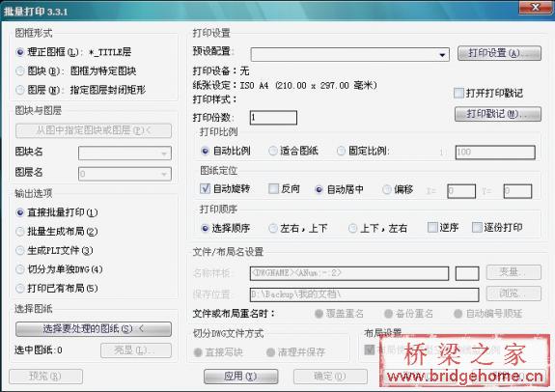The image size is (555, 392).
Task: Enable the 反向 checkbox
Action: [x=273, y=188]
